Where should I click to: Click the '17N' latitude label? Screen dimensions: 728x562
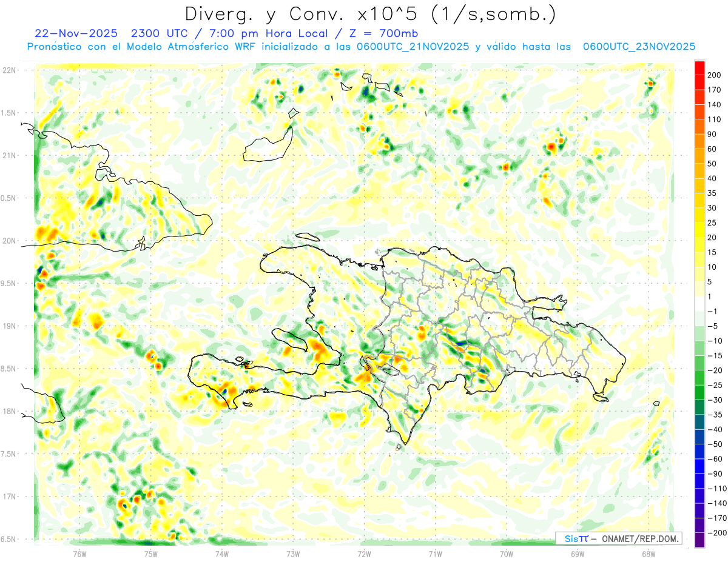[x=10, y=497]
